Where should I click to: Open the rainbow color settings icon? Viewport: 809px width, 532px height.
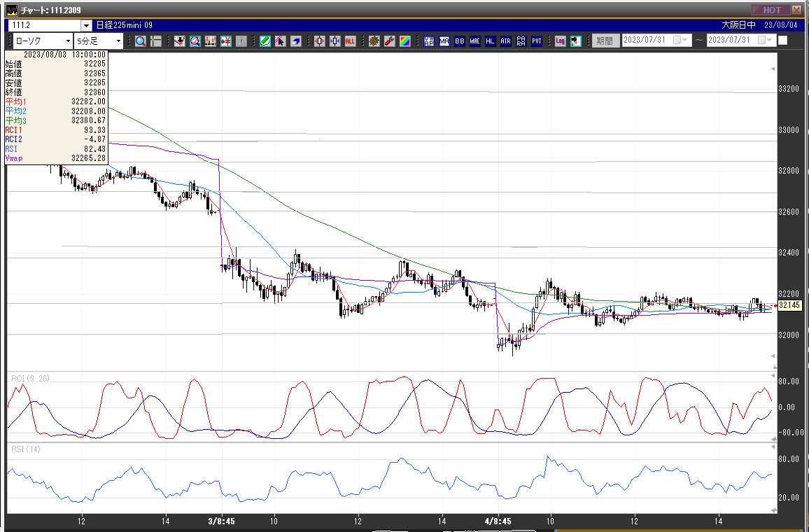click(x=405, y=41)
